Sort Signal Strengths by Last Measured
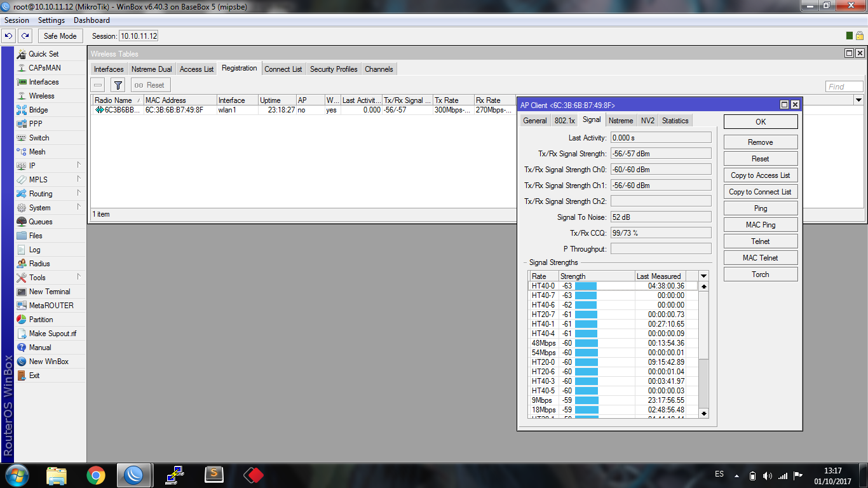 660,276
